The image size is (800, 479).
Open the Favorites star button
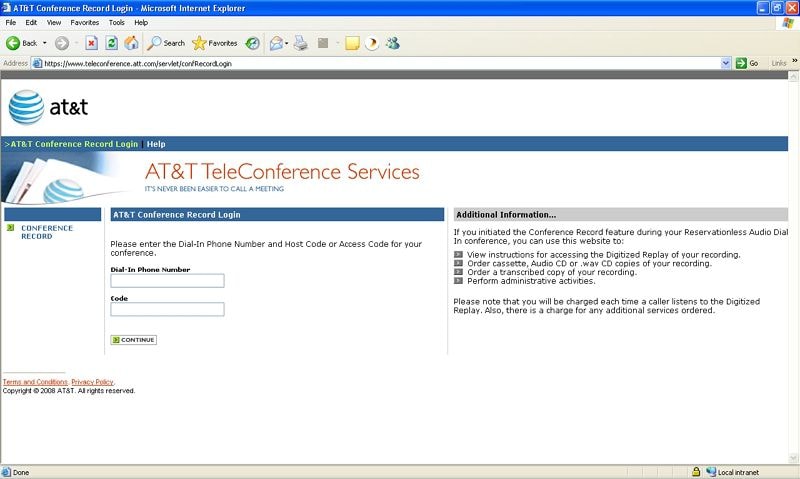coord(215,43)
